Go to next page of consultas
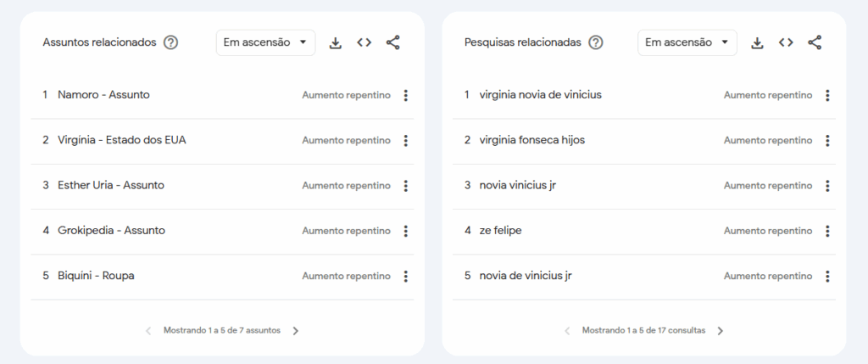This screenshot has height=364, width=868. (721, 331)
